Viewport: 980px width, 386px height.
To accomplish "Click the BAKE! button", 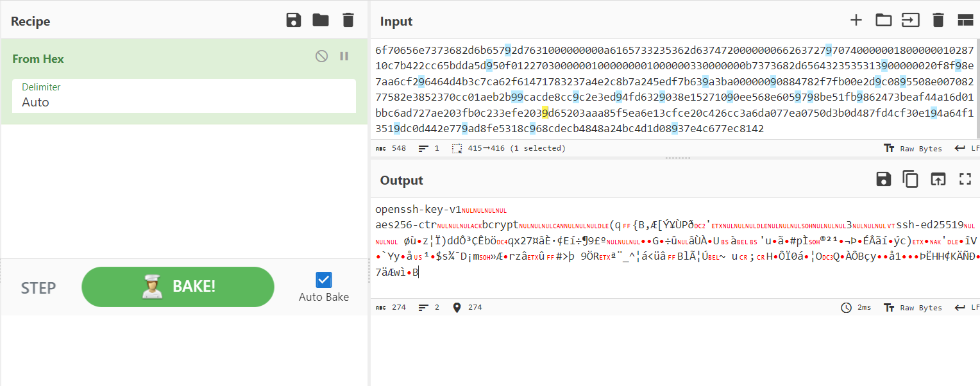I will 178,287.
